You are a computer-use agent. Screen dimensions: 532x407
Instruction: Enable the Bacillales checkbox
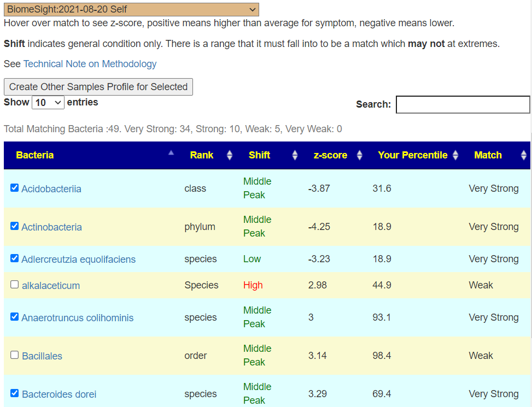[15, 355]
